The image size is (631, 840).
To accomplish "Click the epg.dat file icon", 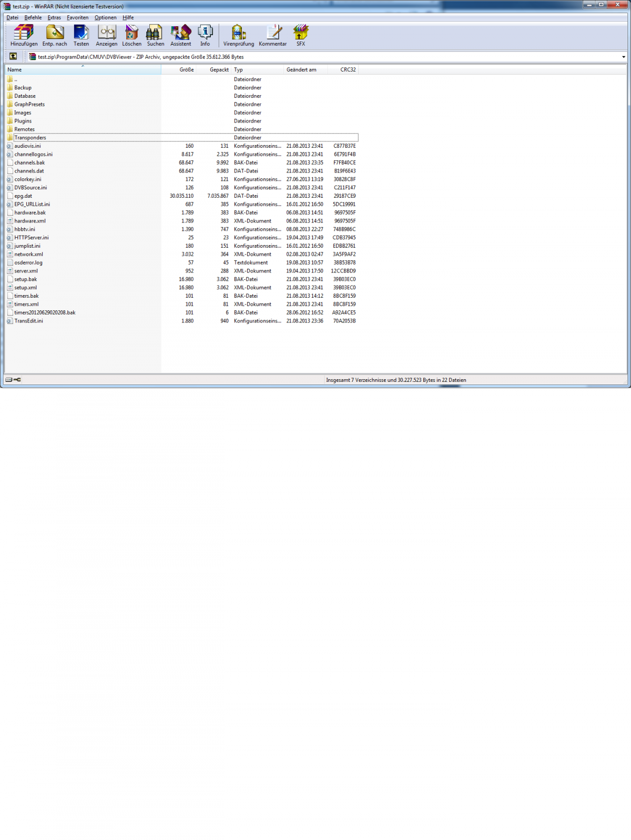I will point(10,196).
